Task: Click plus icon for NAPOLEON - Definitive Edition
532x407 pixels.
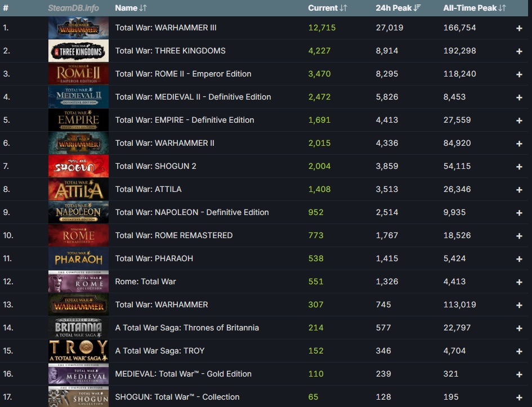Action: 519,213
